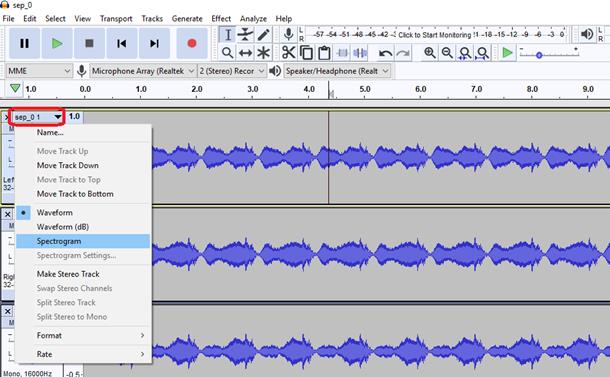Select the Time Shift tool
The width and height of the screenshot is (610, 377).
[x=245, y=53]
